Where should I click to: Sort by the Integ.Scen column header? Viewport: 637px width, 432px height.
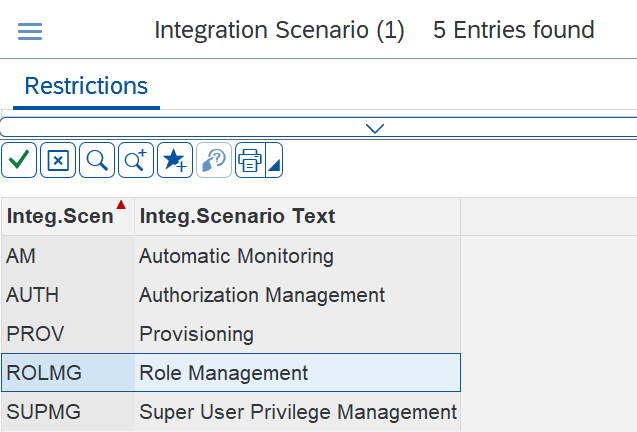click(60, 216)
